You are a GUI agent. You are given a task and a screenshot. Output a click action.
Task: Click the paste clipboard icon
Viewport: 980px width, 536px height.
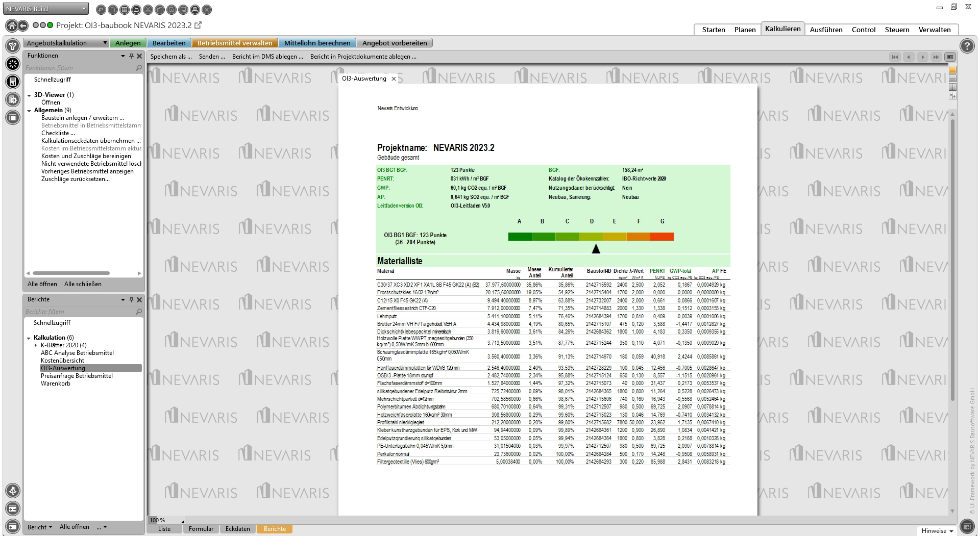tap(171, 10)
